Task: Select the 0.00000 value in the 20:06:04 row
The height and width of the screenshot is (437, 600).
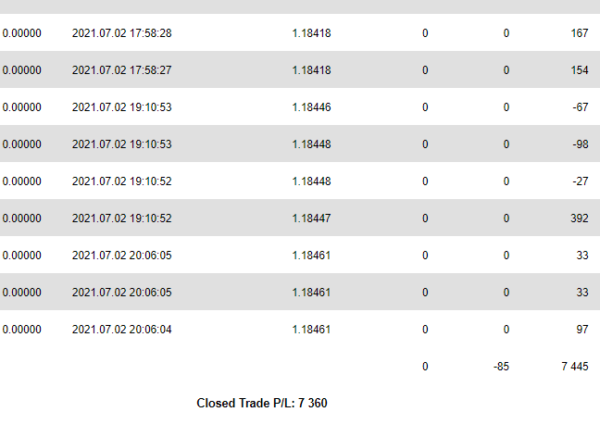Action: pyautogui.click(x=22, y=329)
